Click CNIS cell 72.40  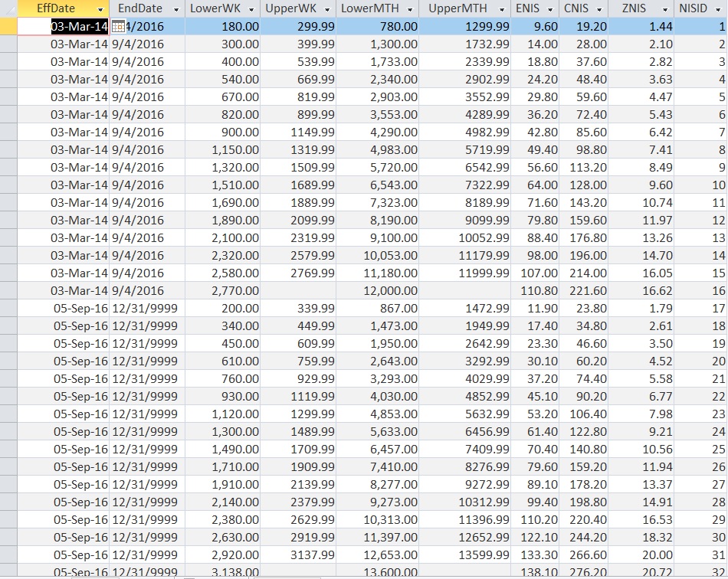tap(584, 115)
